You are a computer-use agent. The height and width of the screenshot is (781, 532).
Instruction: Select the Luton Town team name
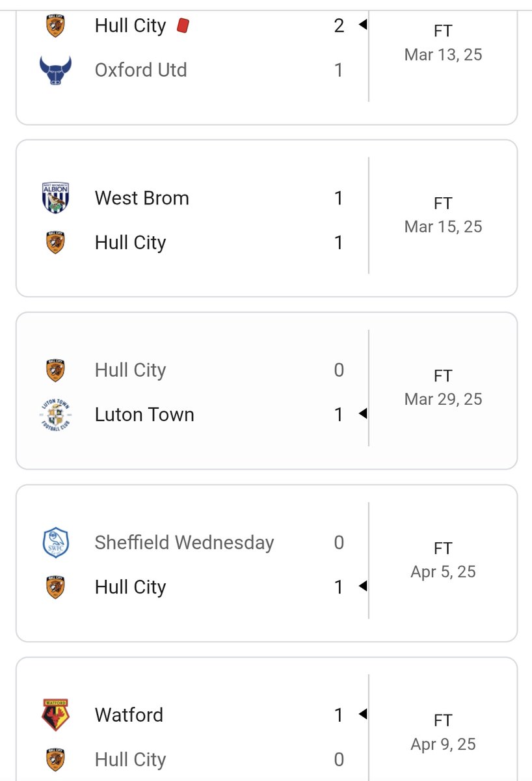pos(144,415)
